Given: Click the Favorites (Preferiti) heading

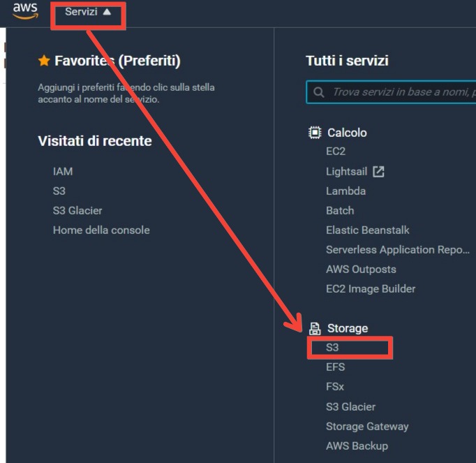Looking at the screenshot, I should pyautogui.click(x=117, y=61).
